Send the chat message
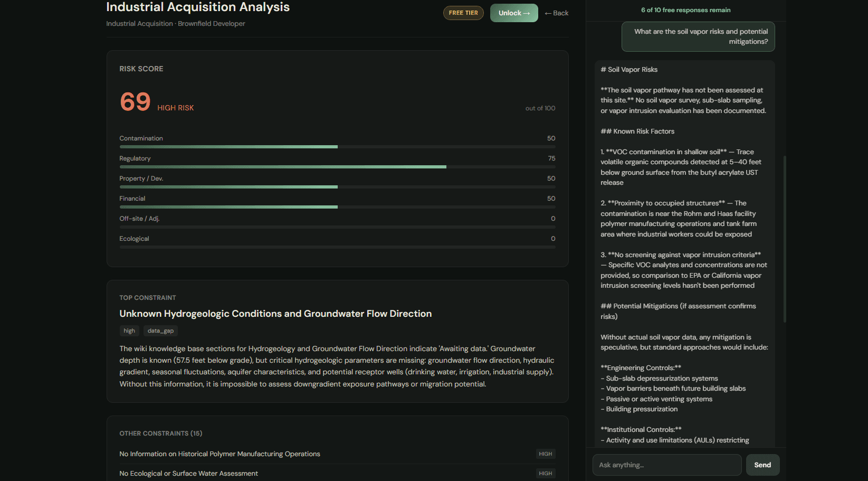 coord(762,465)
